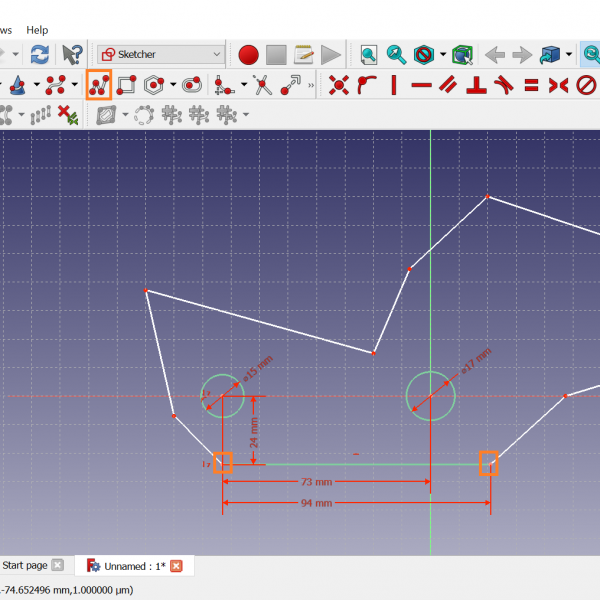Click the Trim edge tool
Image resolution: width=600 pixels, height=600 pixels.
[x=263, y=85]
